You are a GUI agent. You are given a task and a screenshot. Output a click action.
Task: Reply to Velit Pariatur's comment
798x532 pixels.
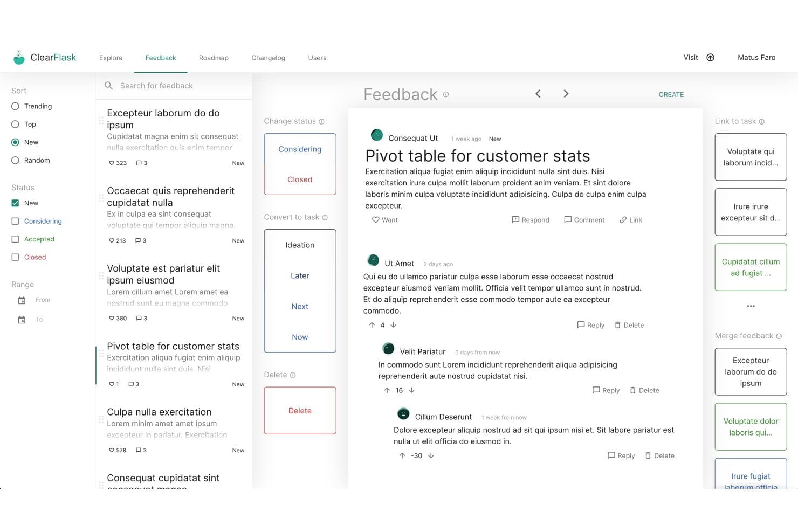606,390
